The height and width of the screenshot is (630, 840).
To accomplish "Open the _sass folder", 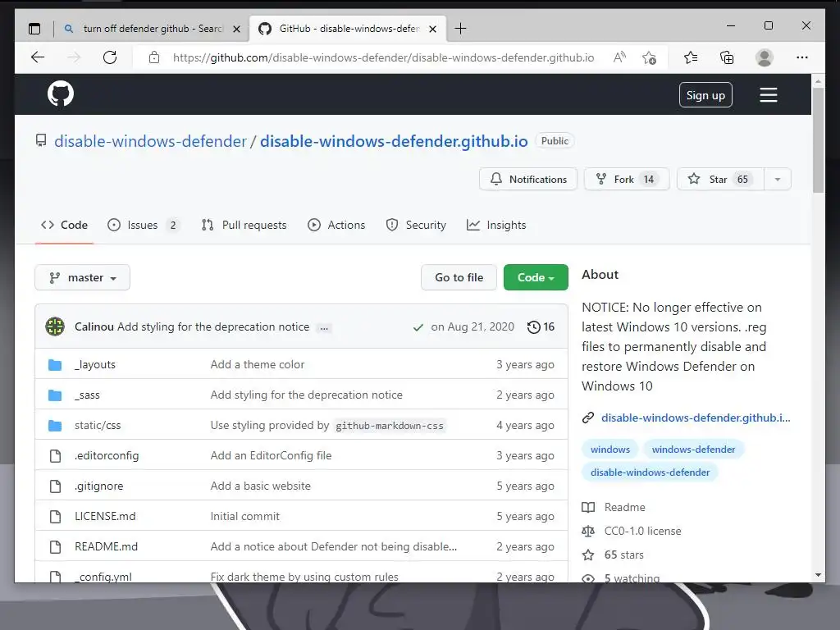I will [x=87, y=395].
